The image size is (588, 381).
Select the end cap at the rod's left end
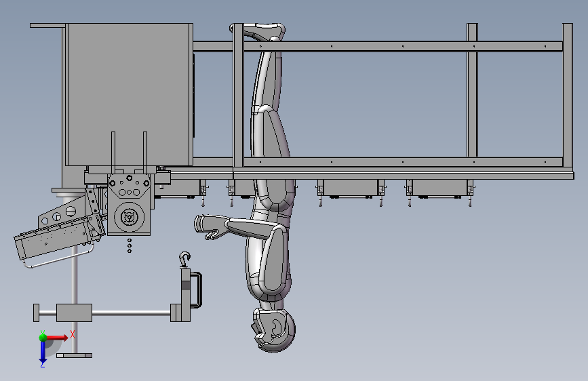tap(37, 313)
